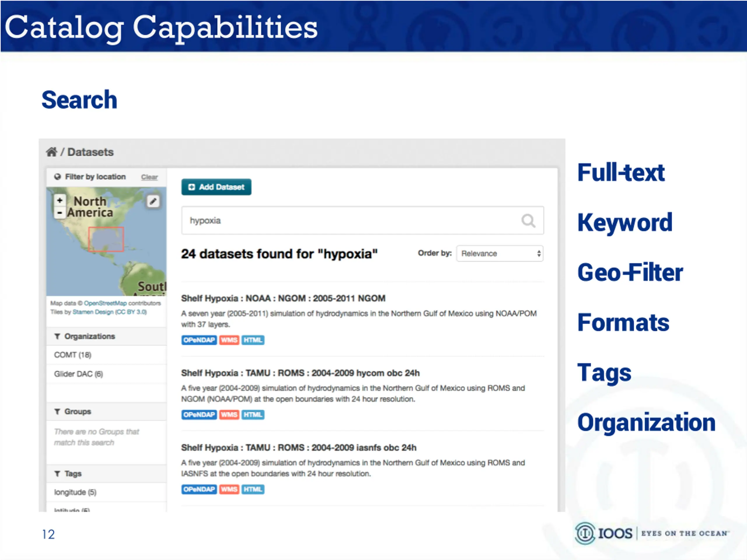Clear the location filter
The width and height of the screenshot is (747, 560).
click(x=149, y=177)
